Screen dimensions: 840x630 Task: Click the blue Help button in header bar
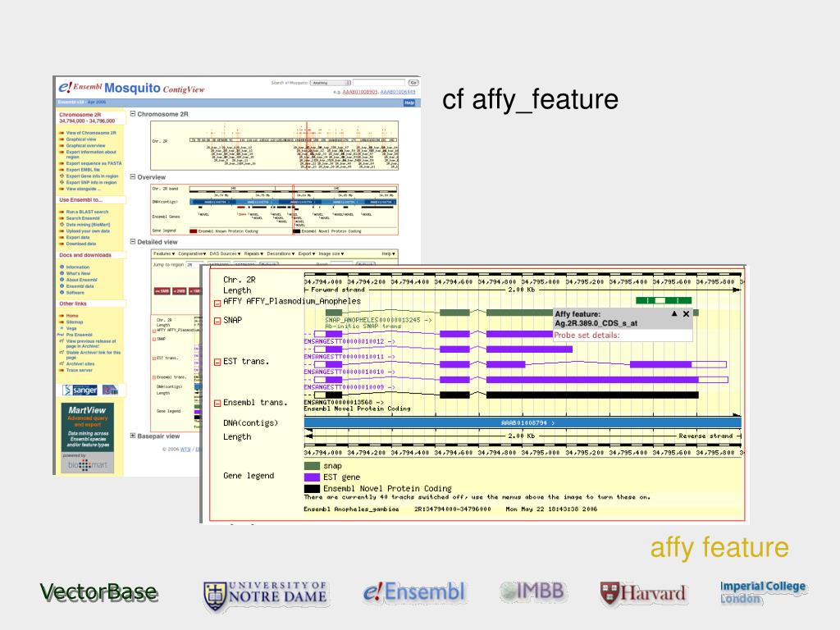coord(409,103)
